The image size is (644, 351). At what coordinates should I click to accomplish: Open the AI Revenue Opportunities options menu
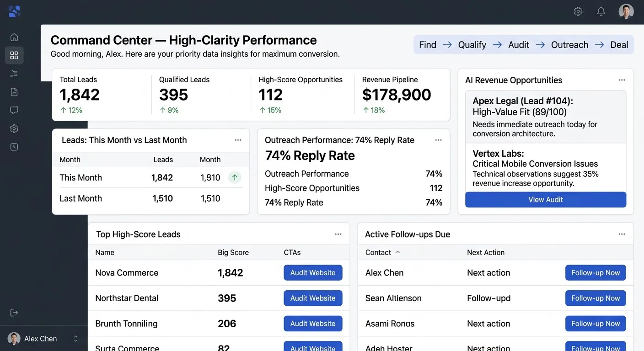click(x=622, y=80)
